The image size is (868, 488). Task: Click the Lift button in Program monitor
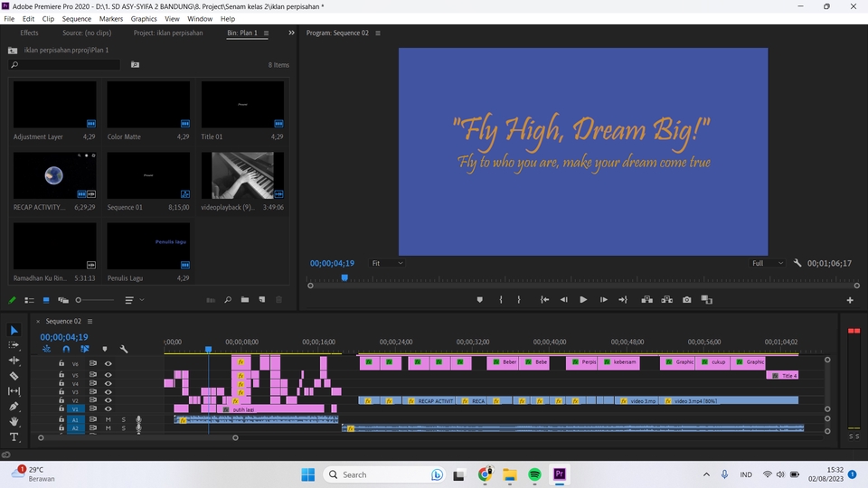[646, 299]
